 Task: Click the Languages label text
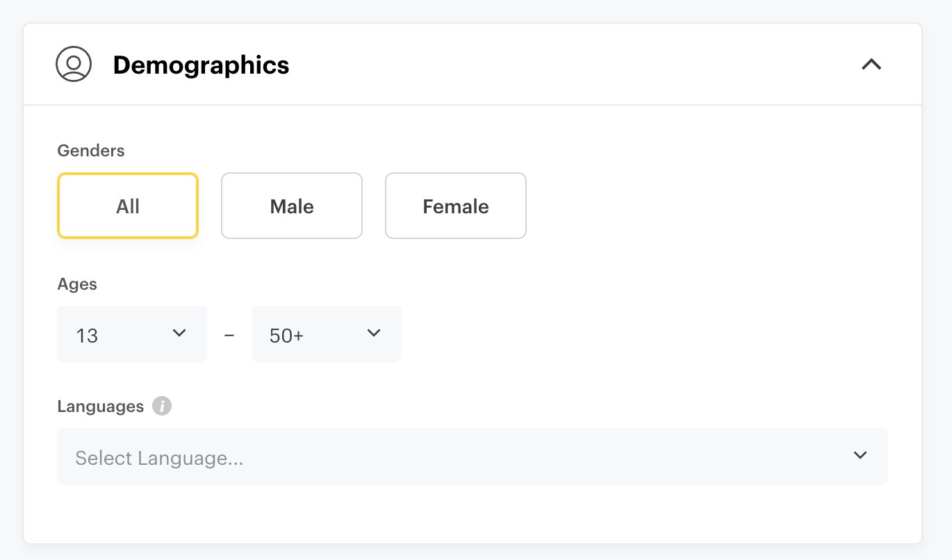[x=101, y=406]
